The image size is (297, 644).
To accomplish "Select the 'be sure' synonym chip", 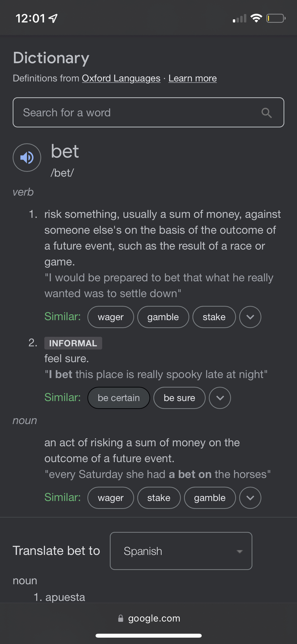I will [x=179, y=398].
